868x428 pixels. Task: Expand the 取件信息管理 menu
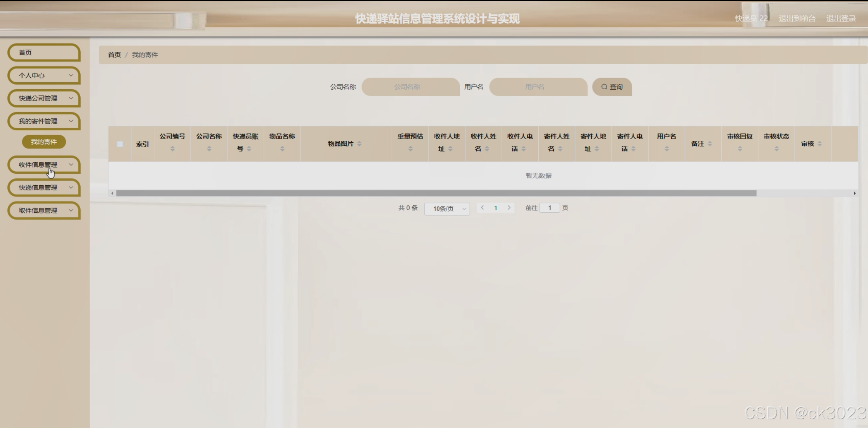pos(44,210)
